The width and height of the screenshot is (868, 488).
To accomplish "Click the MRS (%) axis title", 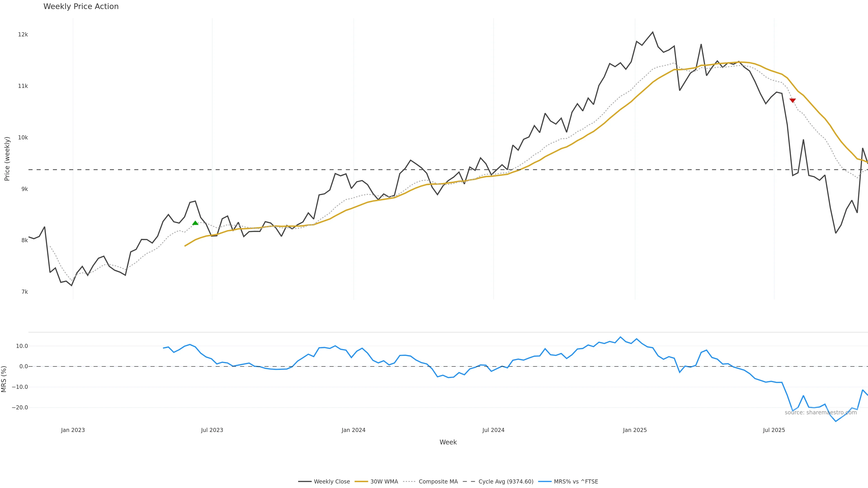I will tap(4, 379).
